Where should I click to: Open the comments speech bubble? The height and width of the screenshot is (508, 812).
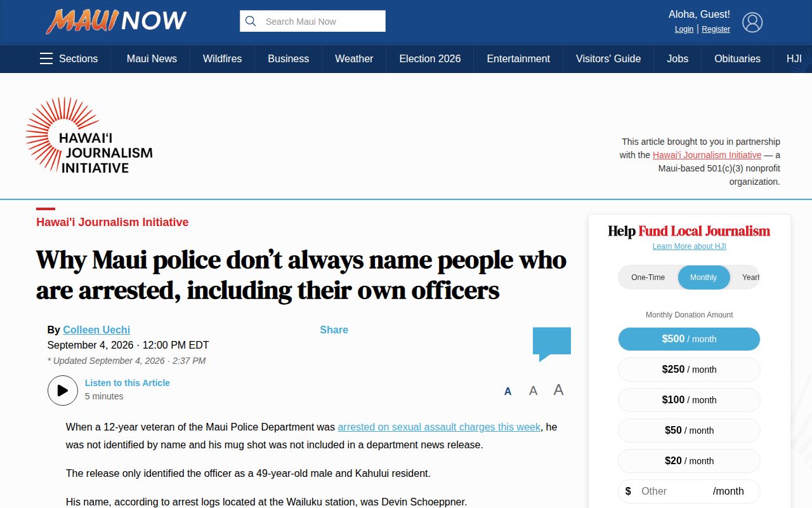click(x=552, y=344)
